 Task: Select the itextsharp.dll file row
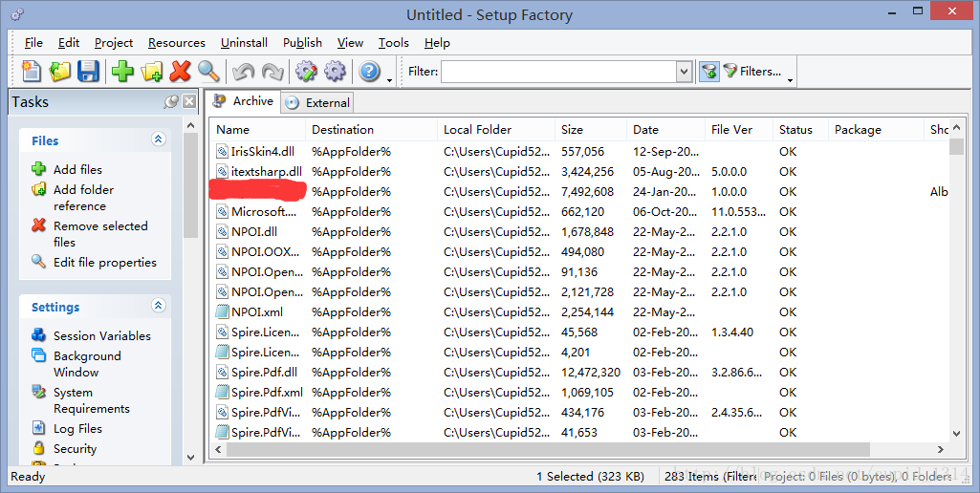coord(578,171)
